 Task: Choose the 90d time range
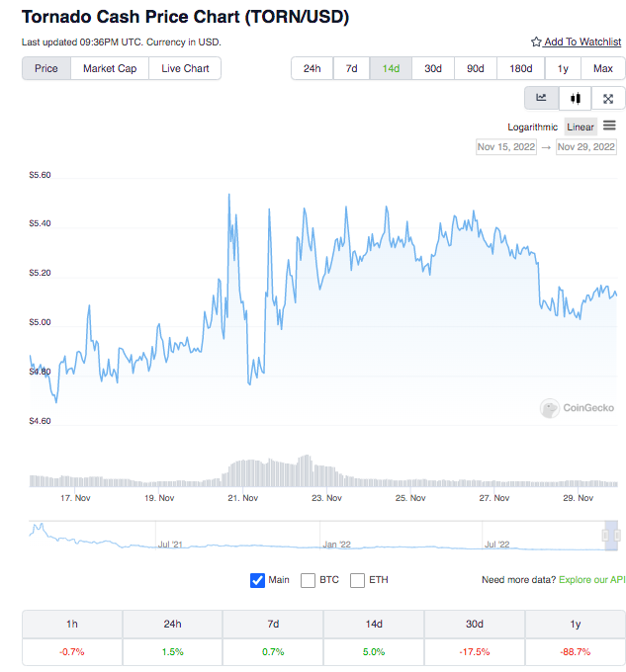click(x=476, y=68)
